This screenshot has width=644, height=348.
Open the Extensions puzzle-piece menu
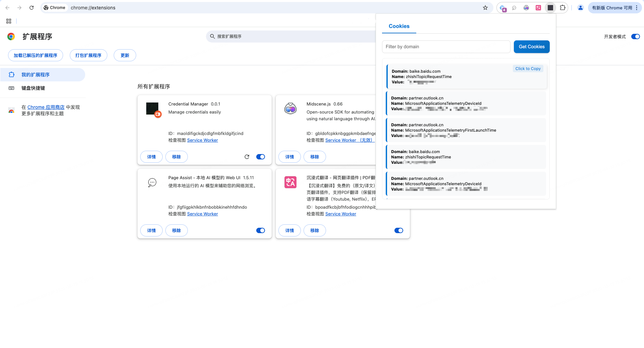(562, 8)
